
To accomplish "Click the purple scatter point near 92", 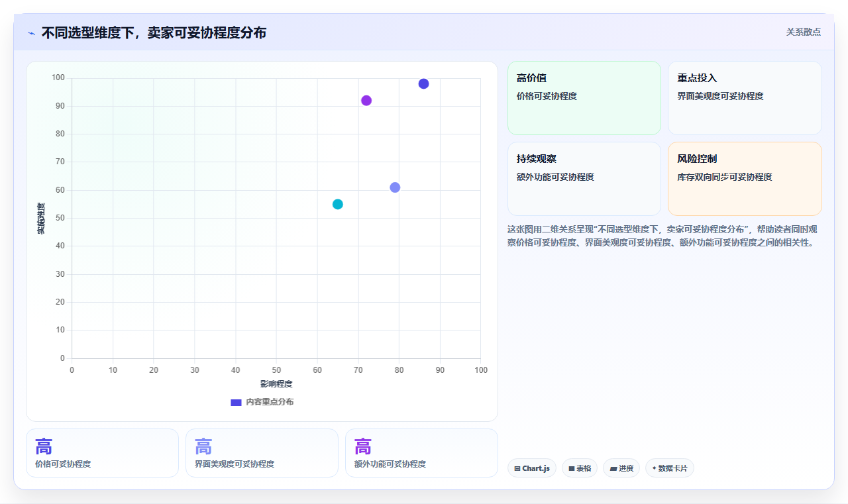I will coord(366,101).
